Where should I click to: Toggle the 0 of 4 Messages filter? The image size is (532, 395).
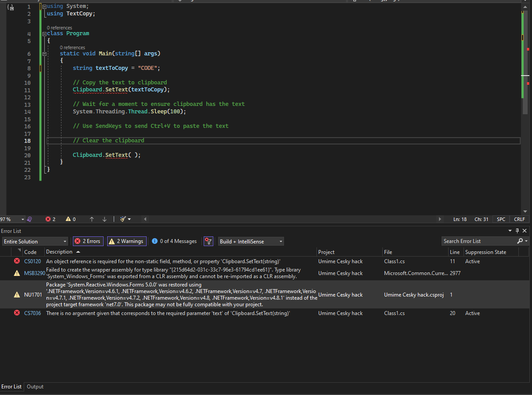tap(174, 241)
